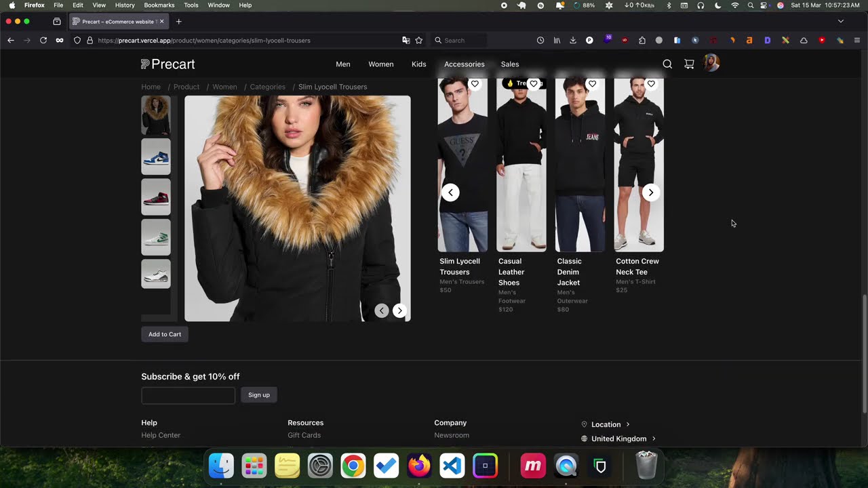Click the browser back arrow

(x=11, y=41)
